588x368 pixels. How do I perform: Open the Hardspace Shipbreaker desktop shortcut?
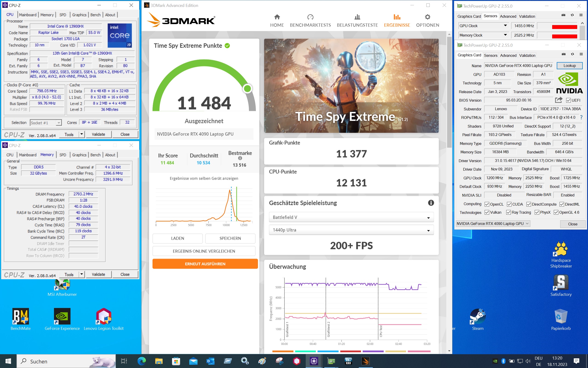pos(561,255)
